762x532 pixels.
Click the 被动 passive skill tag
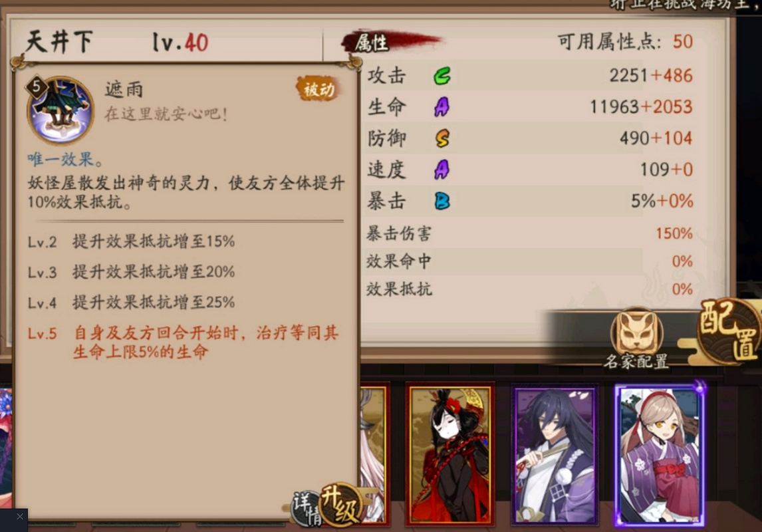(318, 89)
